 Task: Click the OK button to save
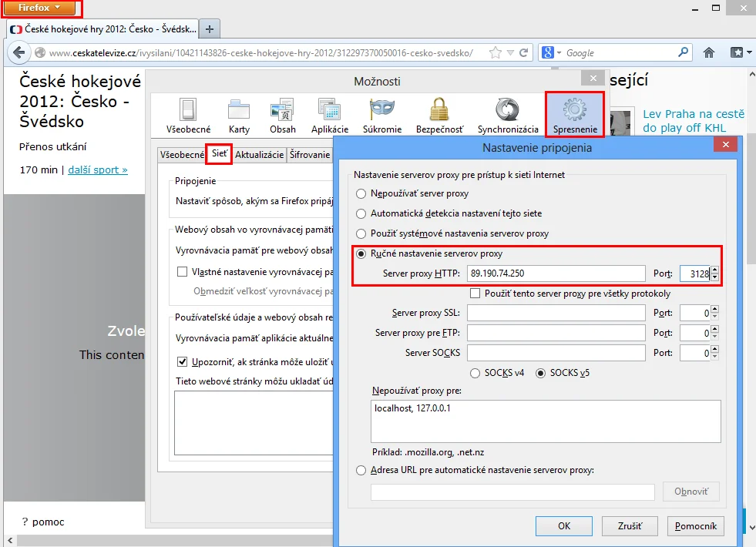pyautogui.click(x=563, y=526)
